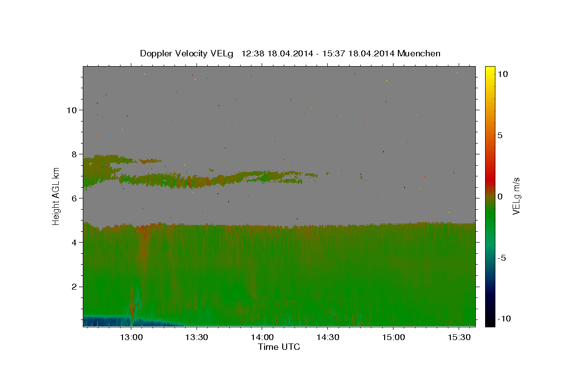Screen dimensions: 588x392
Task: Click the colorbar value "5"
Action: 500,135
